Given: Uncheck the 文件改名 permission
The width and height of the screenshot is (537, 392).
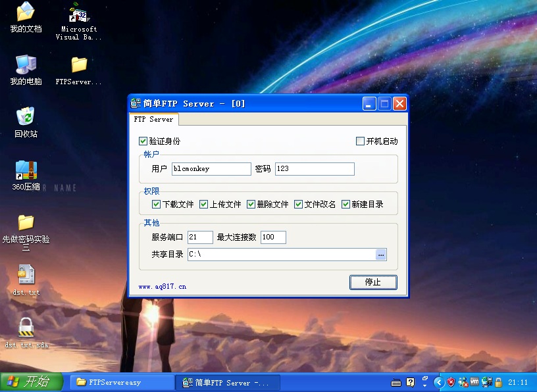Looking at the screenshot, I should pyautogui.click(x=298, y=205).
